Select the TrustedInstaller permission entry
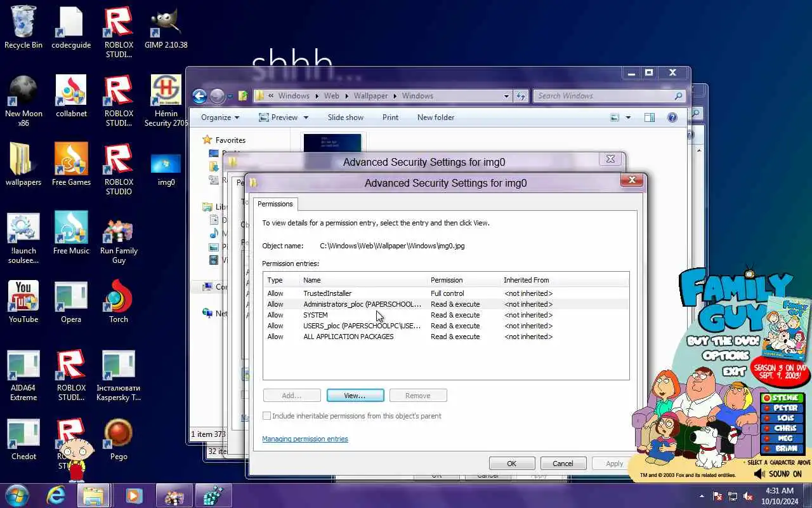 coord(446,293)
